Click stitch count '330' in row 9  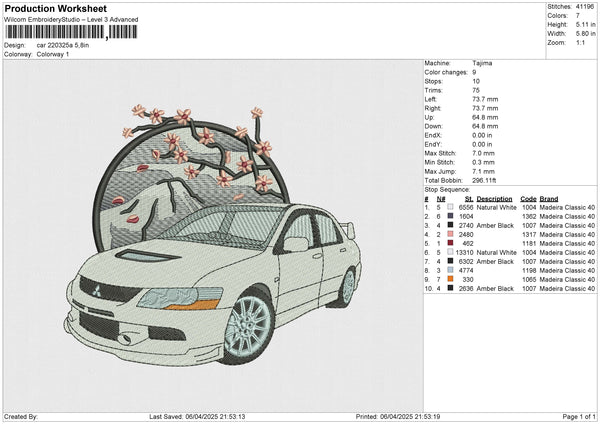point(468,279)
